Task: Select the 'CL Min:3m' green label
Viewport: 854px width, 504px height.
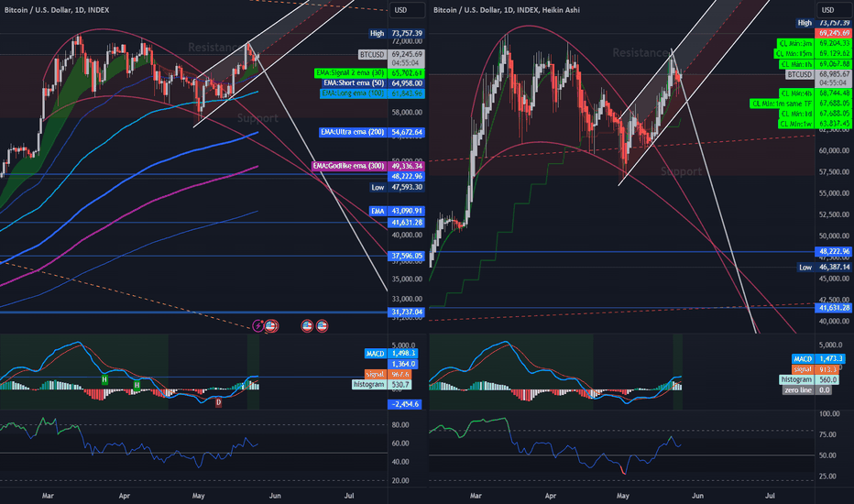Action: [814, 43]
